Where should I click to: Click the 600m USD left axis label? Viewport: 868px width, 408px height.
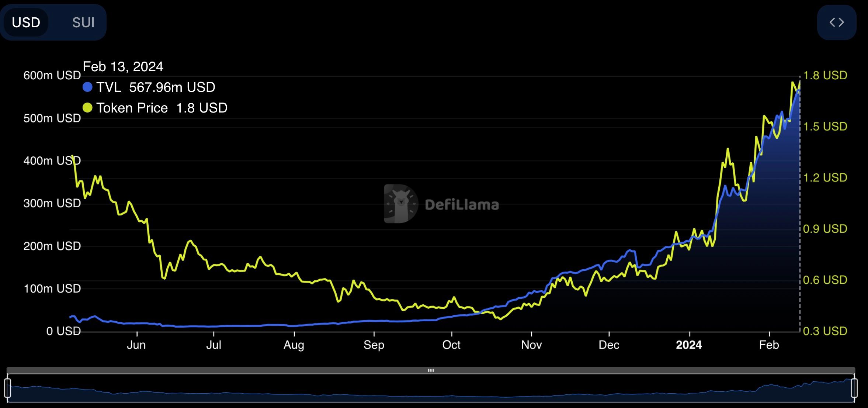click(x=52, y=75)
